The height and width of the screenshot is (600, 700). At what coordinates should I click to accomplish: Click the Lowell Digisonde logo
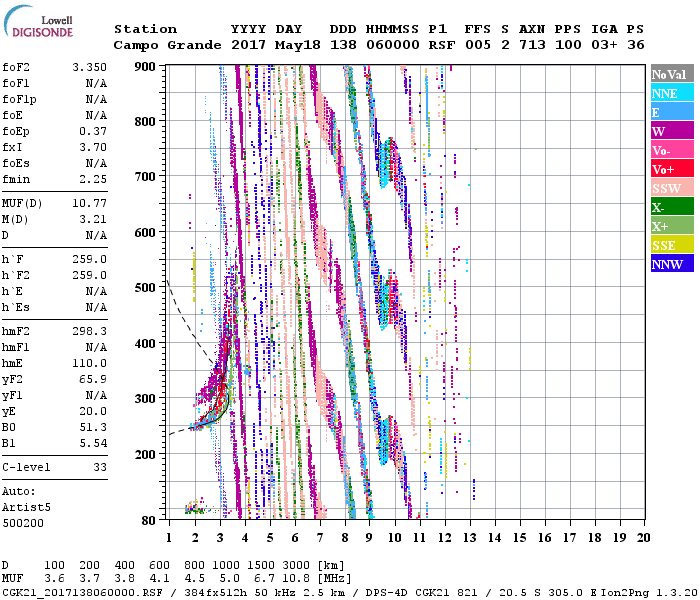coord(38,21)
